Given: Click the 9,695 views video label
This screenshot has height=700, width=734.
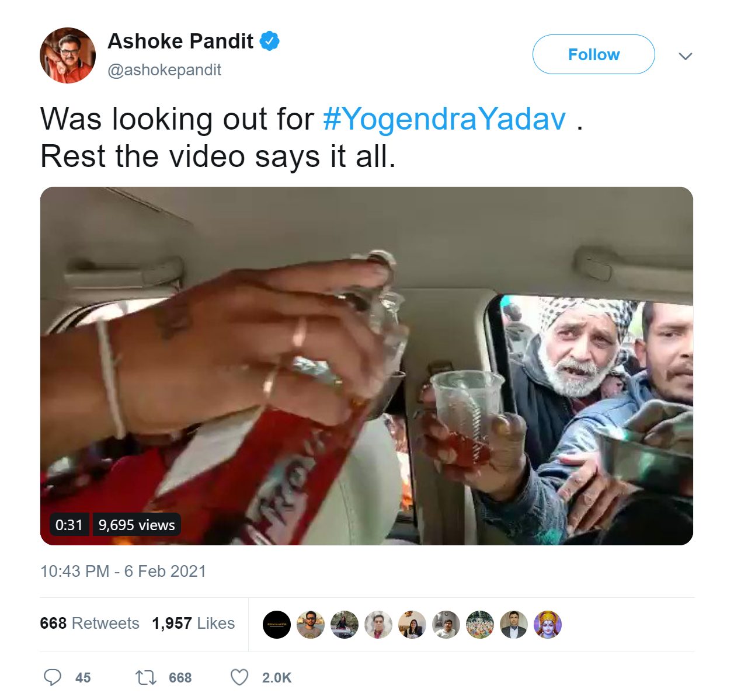Looking at the screenshot, I should point(137,525).
